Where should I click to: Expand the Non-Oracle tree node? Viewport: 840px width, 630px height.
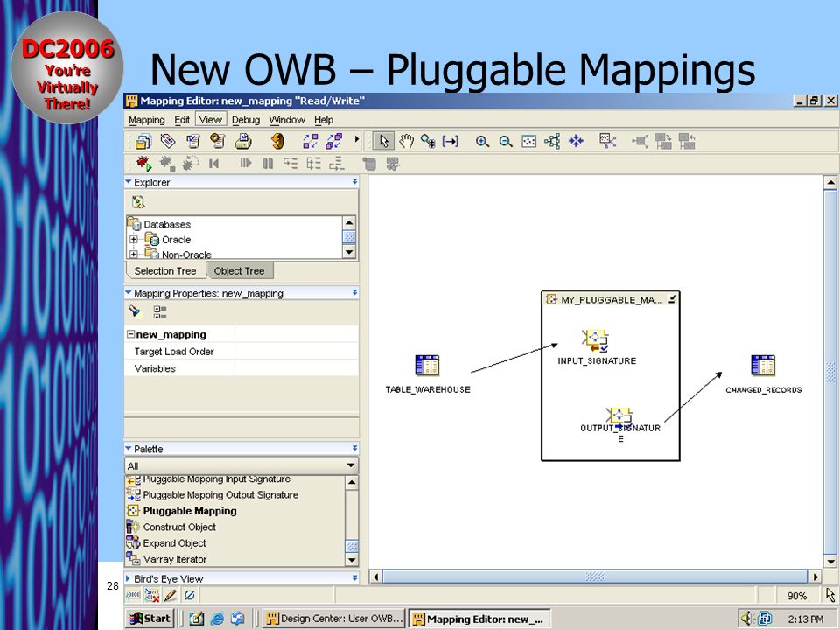click(x=134, y=254)
